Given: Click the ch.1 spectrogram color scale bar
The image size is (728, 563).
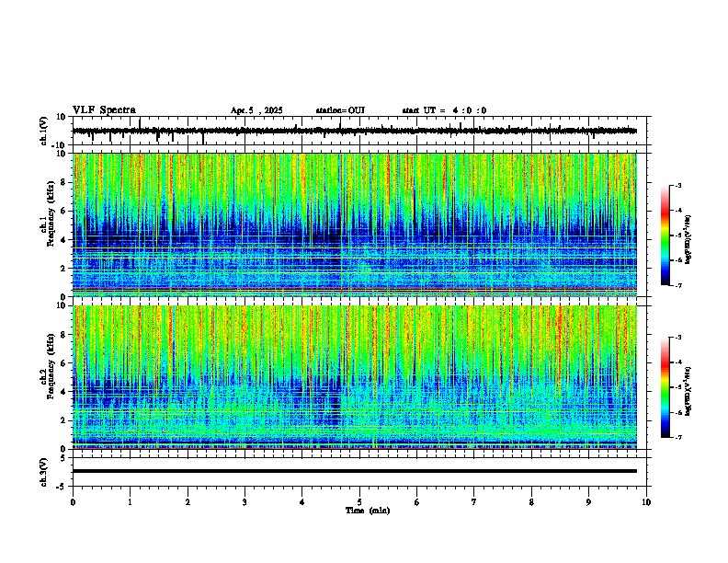Looking at the screenshot, I should coord(665,236).
